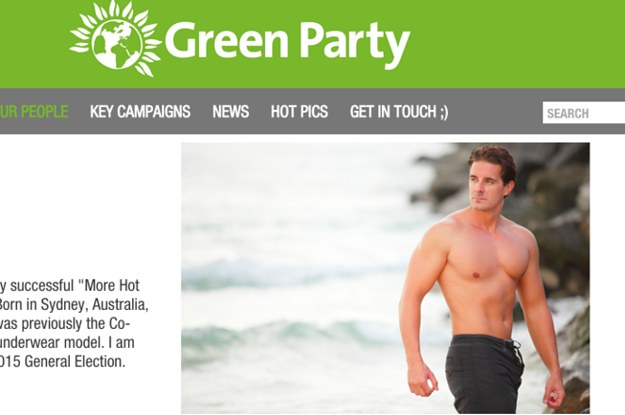Click the black shorts in the photo
The height and width of the screenshot is (415, 625).
(x=483, y=374)
